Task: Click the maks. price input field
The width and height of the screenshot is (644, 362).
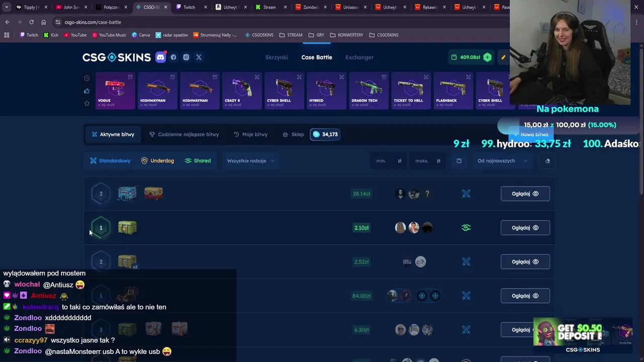Action: coord(427,161)
